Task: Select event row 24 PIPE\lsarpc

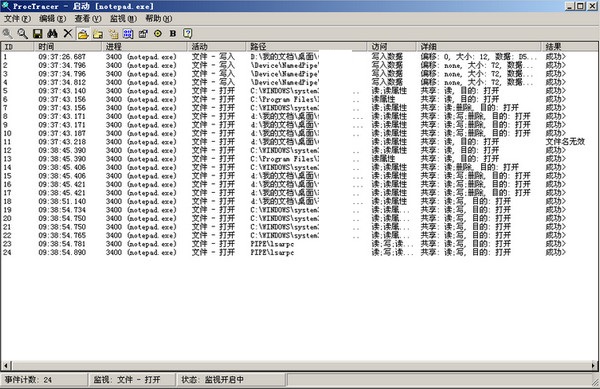Action: pyautogui.click(x=299, y=252)
